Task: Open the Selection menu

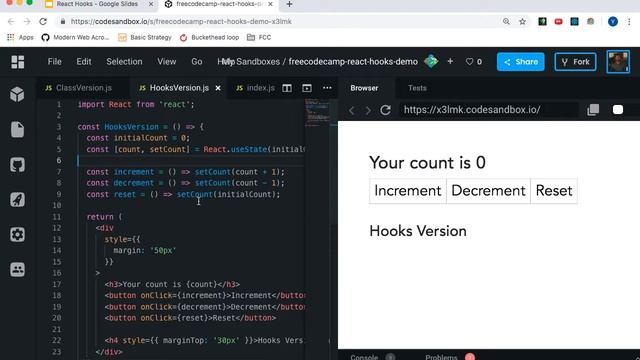Action: click(124, 62)
